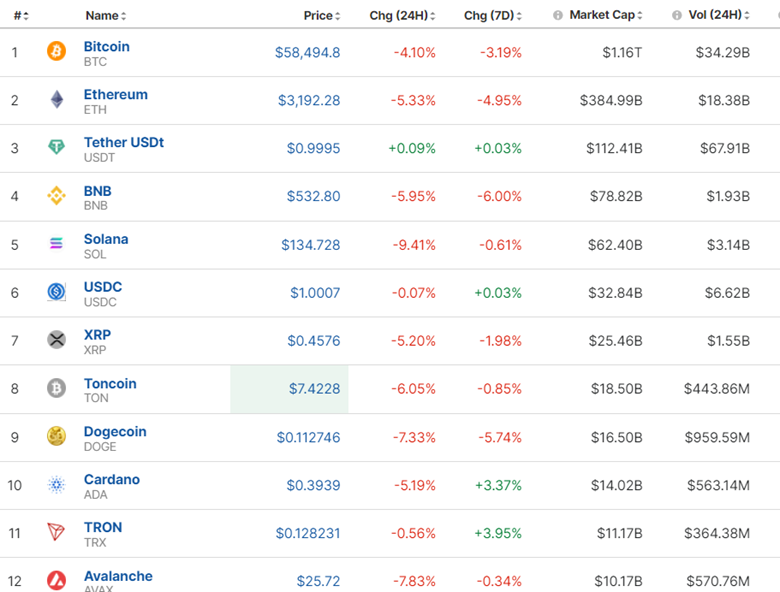
Task: Click the XRP logo icon
Action: coord(56,340)
